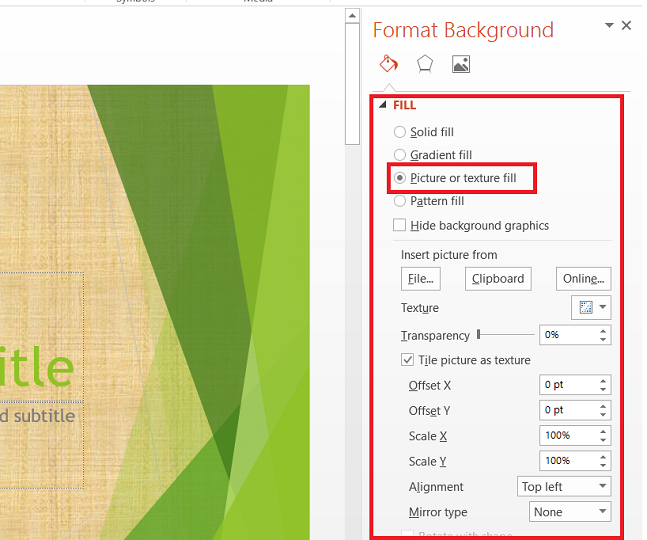Select the Solid fill radio button

point(399,132)
